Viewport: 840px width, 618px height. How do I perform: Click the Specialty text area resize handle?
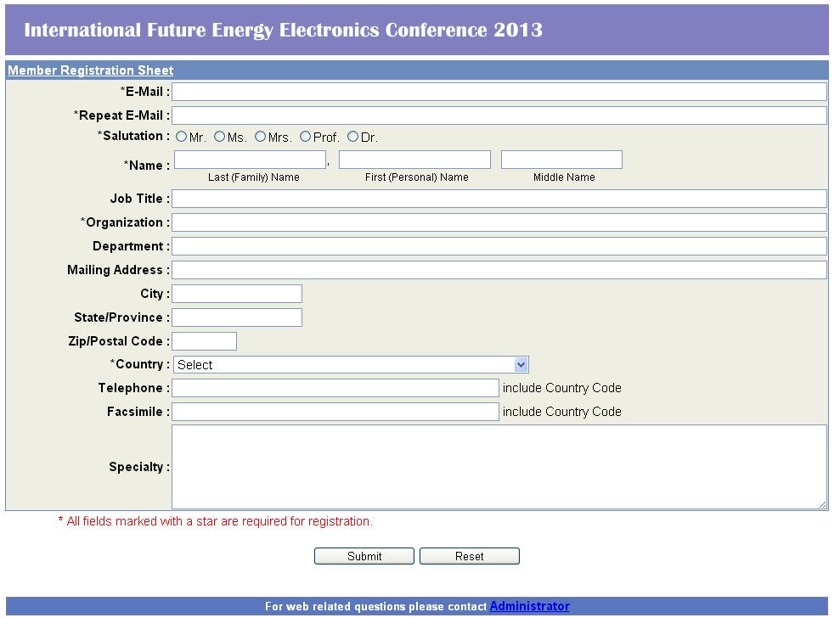822,504
